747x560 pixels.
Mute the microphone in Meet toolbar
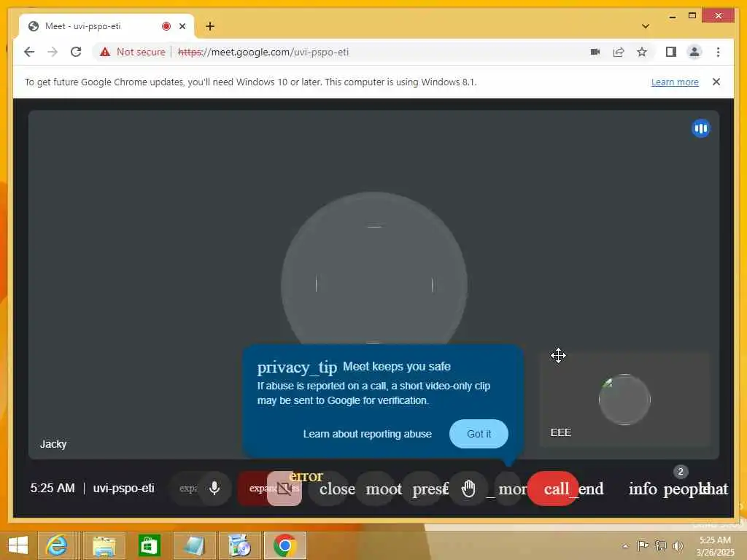click(x=214, y=488)
